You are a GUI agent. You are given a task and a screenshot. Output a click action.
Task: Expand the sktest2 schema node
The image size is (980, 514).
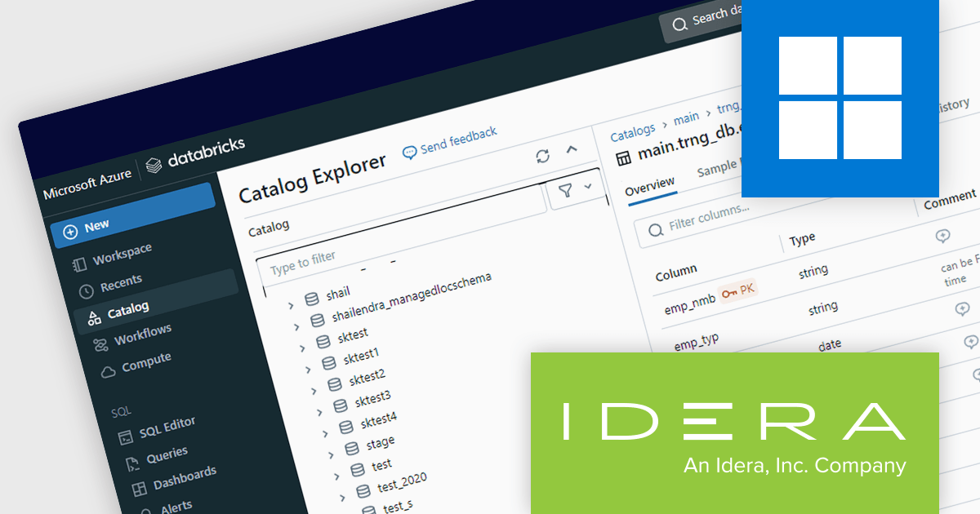click(314, 391)
